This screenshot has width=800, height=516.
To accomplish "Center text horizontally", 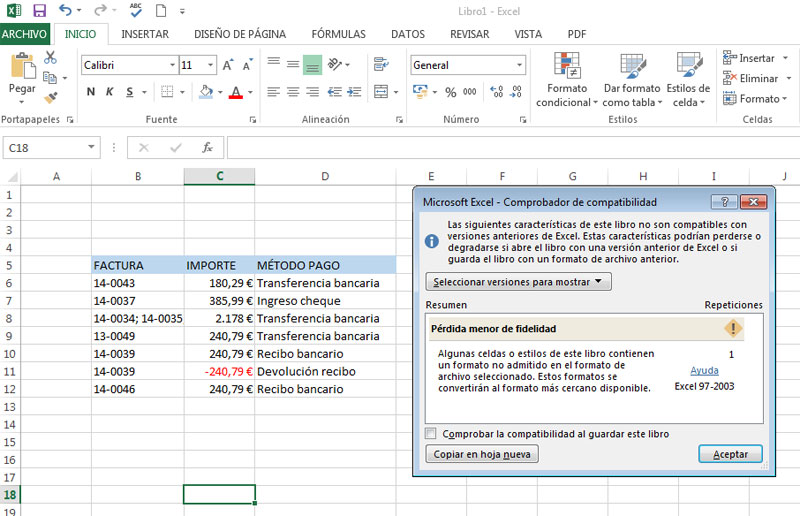I will tap(293, 92).
